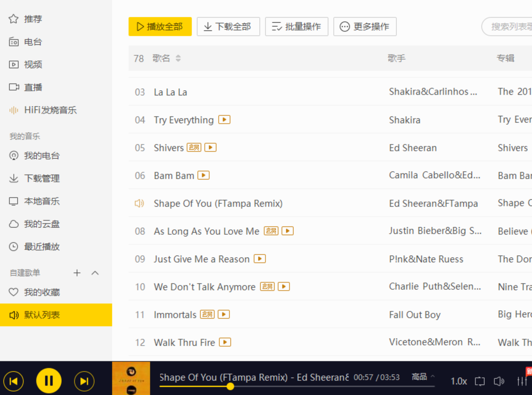Mute the player volume speaker icon
Image resolution: width=532 pixels, height=395 pixels.
click(x=499, y=381)
